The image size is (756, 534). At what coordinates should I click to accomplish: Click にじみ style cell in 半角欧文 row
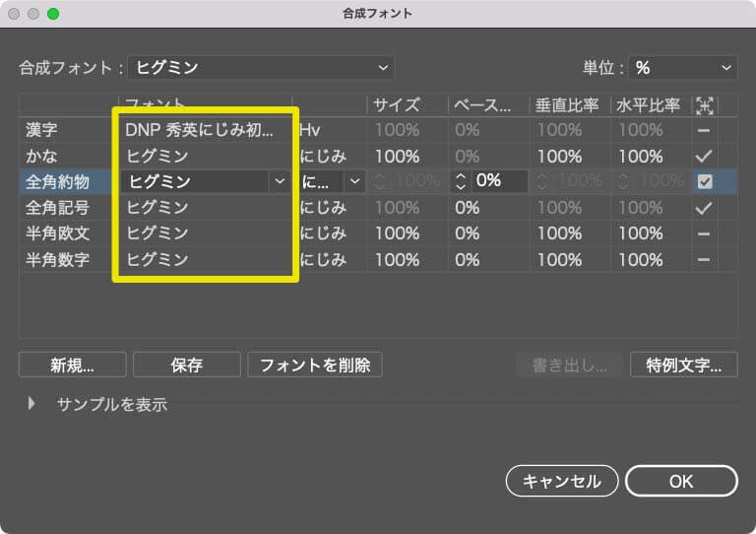[323, 234]
